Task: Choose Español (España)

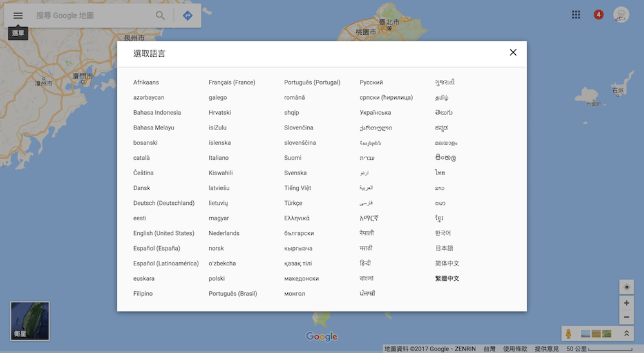Action: click(x=156, y=248)
